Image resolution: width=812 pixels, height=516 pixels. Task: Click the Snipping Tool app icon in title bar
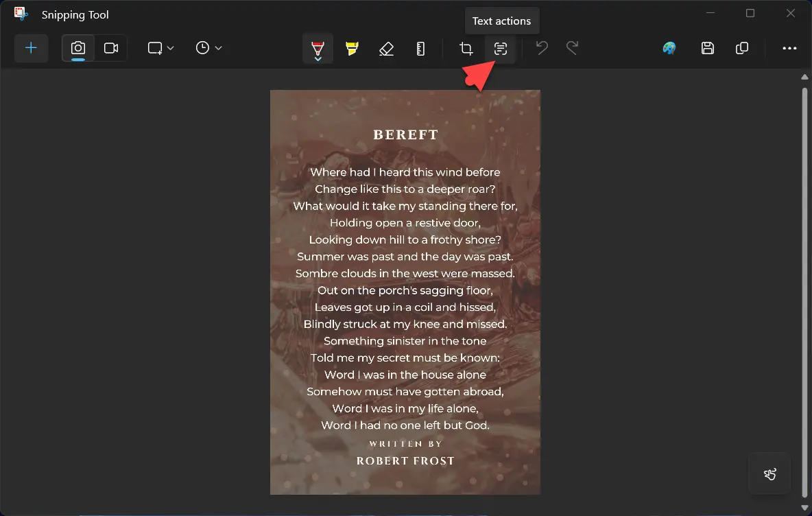pyautogui.click(x=21, y=14)
